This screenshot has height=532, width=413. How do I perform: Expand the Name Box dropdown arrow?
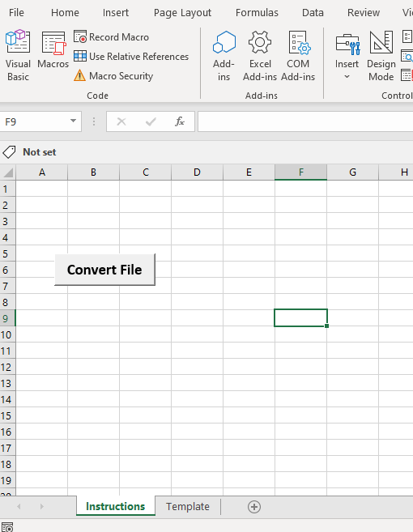pos(73,121)
